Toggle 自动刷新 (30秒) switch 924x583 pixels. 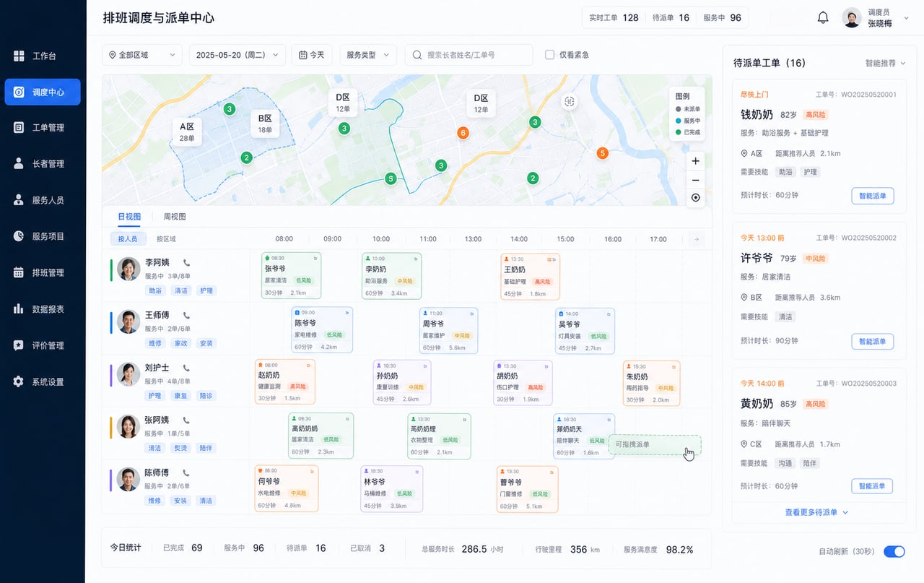(894, 551)
